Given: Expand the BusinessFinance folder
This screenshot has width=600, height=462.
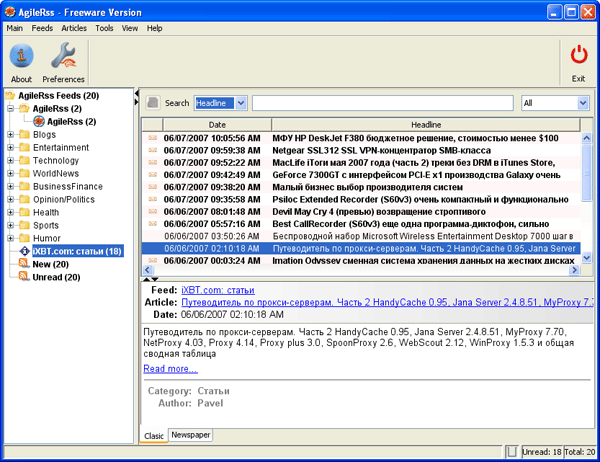Looking at the screenshot, I should coord(10,187).
